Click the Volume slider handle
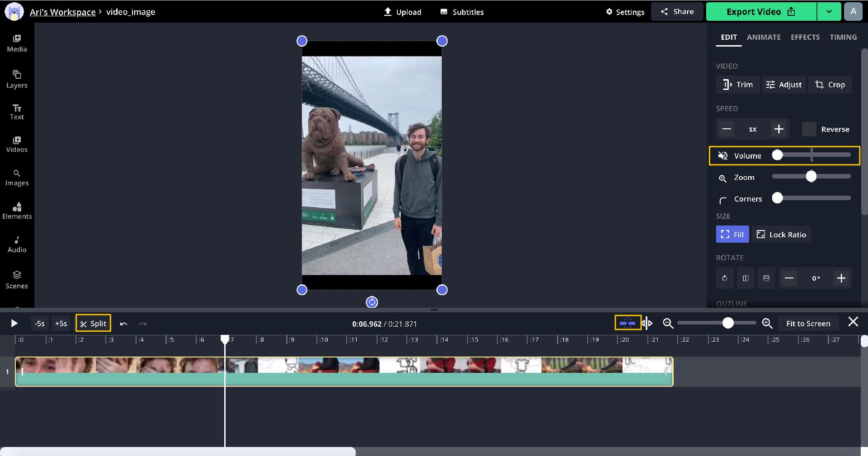This screenshot has height=456, width=868. coord(777,155)
